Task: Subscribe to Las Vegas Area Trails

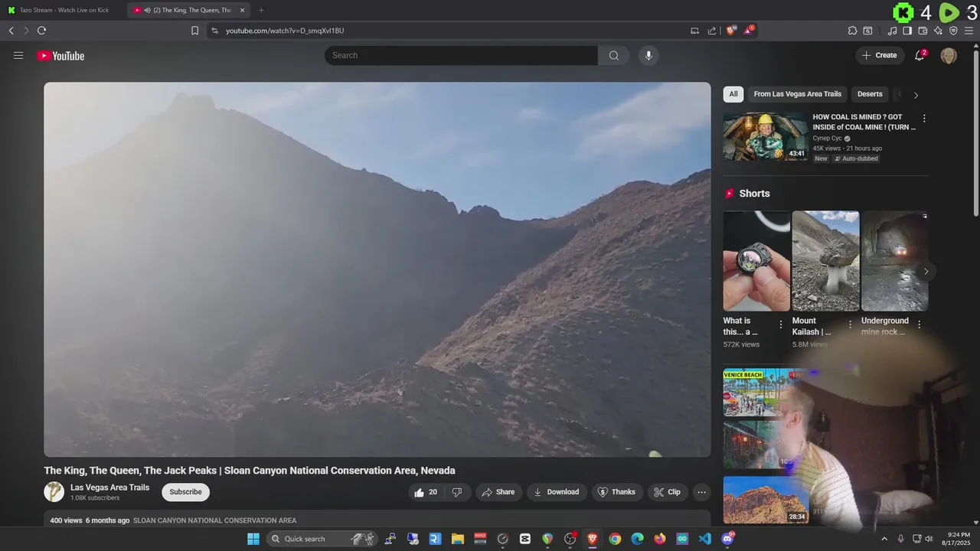Action: tap(185, 492)
